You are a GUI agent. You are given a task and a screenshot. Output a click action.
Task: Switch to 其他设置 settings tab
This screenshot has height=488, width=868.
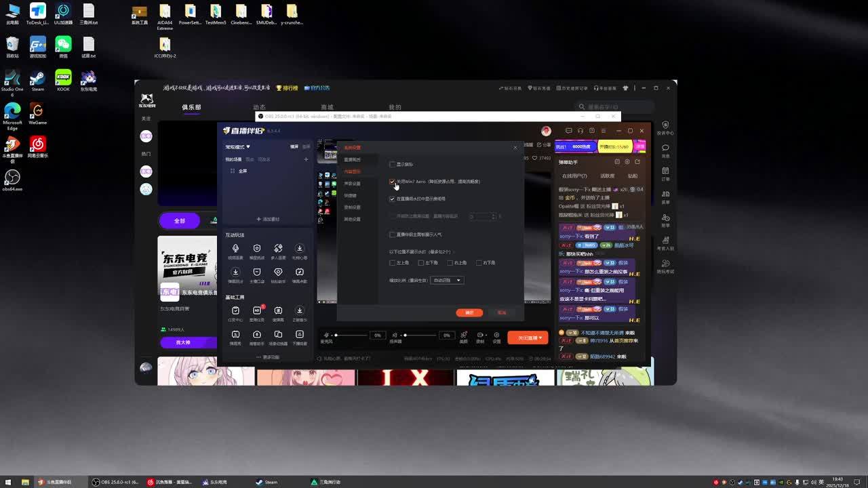pyautogui.click(x=352, y=219)
